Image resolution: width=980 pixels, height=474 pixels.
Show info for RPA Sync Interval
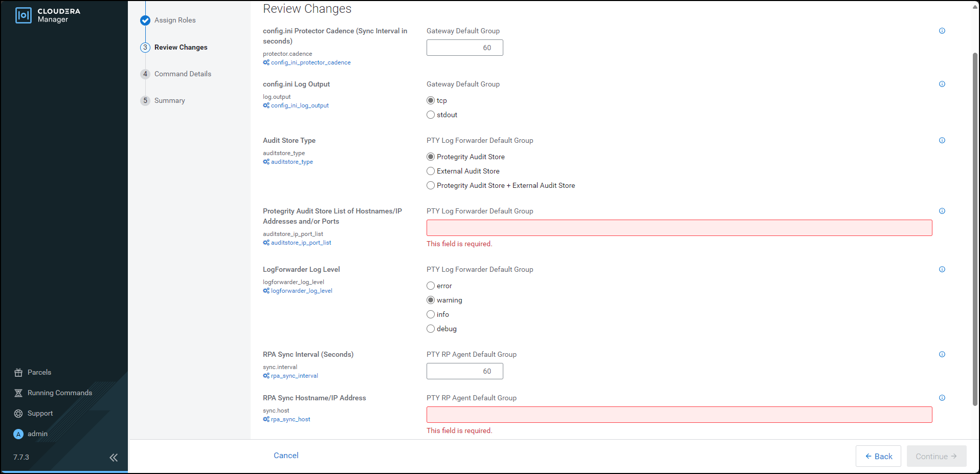pyautogui.click(x=942, y=354)
